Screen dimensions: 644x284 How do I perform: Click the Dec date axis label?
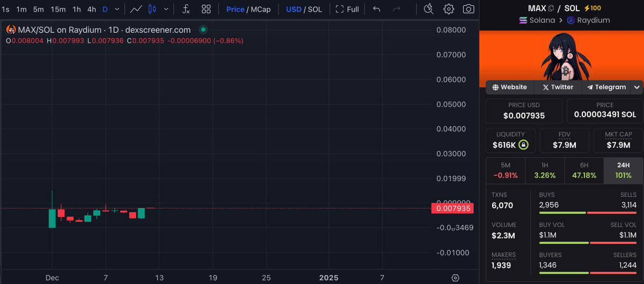pos(53,278)
